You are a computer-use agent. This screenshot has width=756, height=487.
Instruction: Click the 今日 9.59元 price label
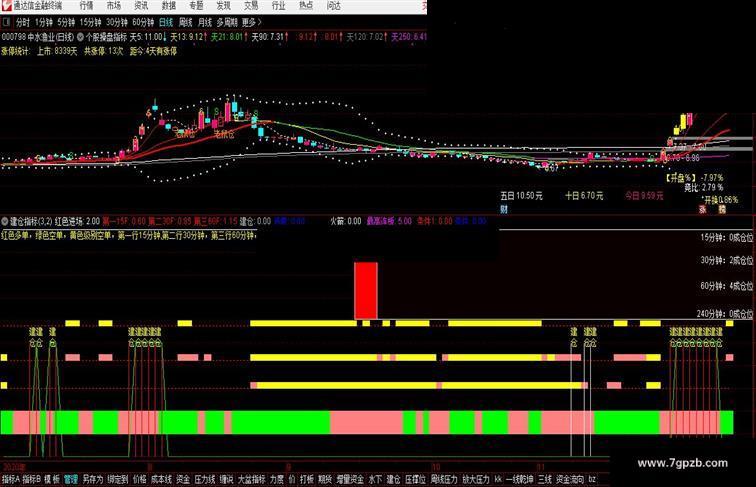[644, 196]
